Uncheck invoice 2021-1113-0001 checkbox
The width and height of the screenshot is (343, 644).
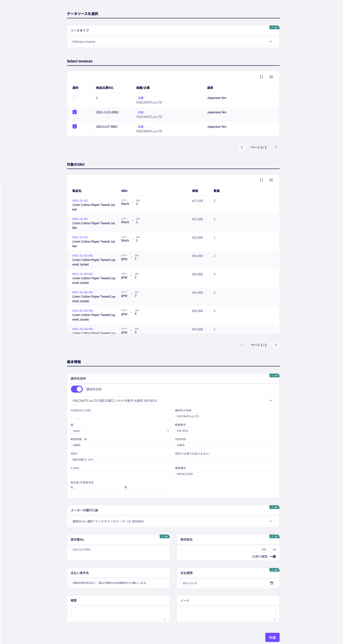[75, 112]
